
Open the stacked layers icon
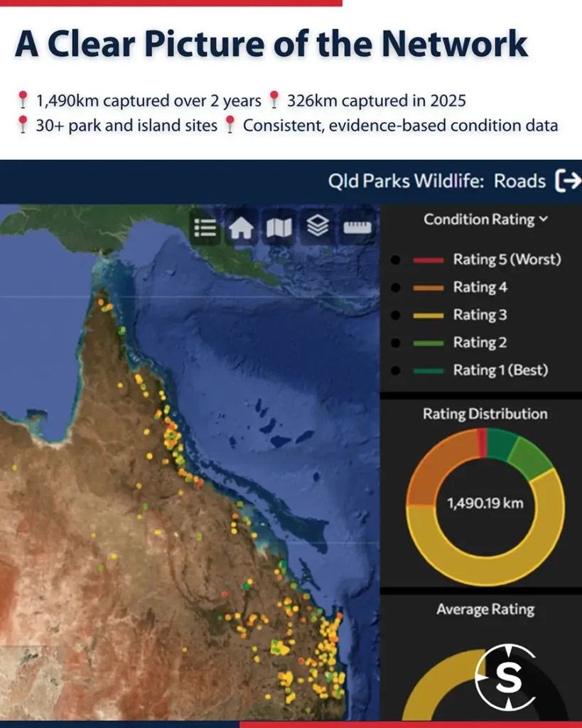coord(317,227)
